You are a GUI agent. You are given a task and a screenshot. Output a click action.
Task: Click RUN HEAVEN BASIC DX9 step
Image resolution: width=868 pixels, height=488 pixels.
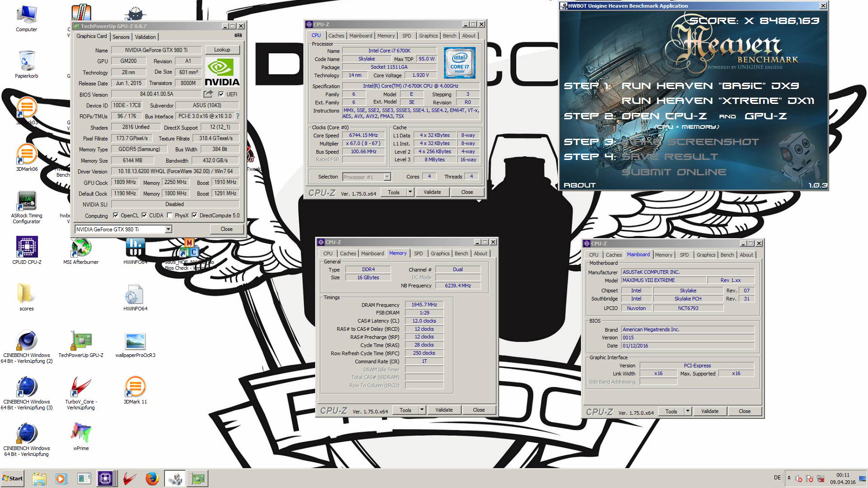click(x=710, y=85)
